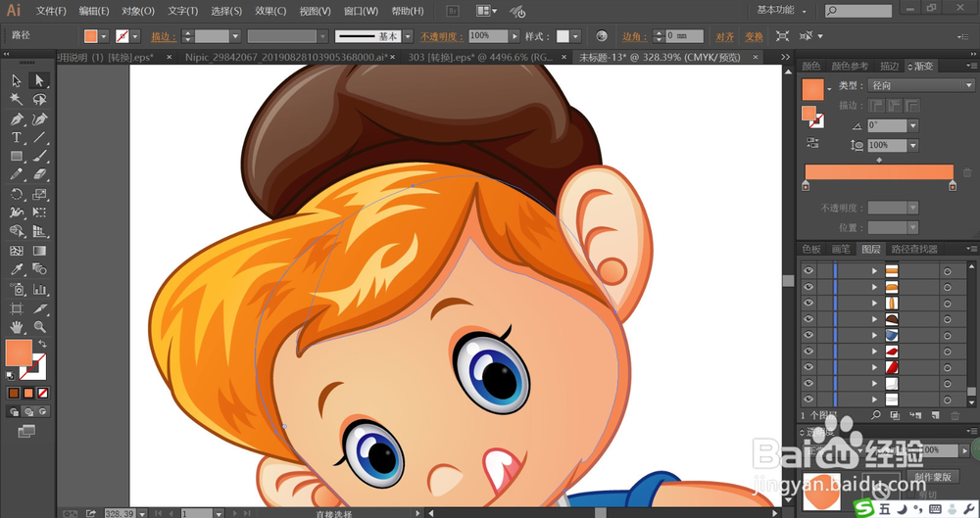Hide the bottom layer item eye
Viewport: 980px width, 518px height.
[808, 400]
